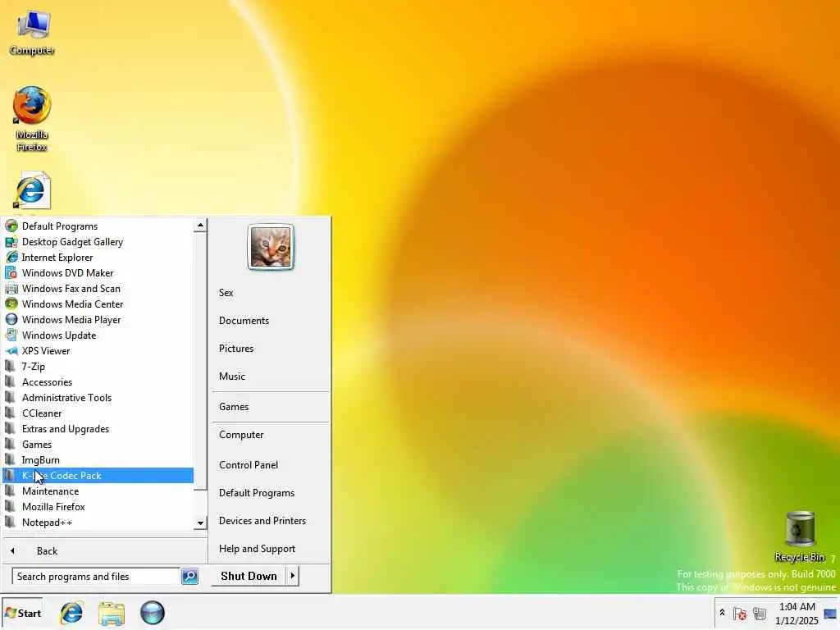Expand the Extras and Upgrades folder

(x=98, y=428)
